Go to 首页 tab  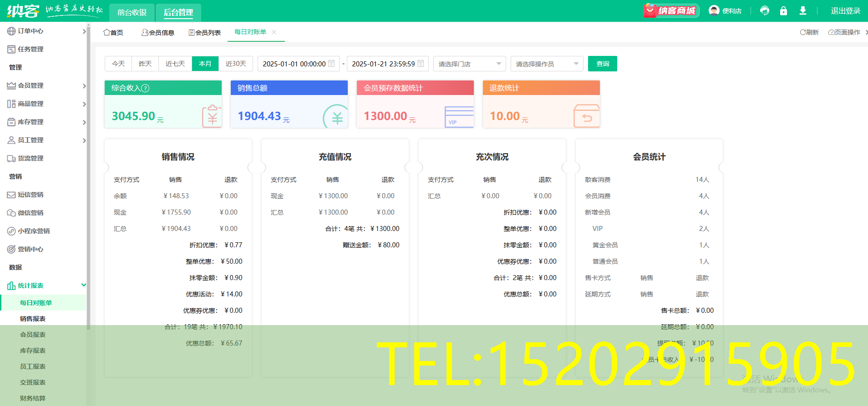pyautogui.click(x=113, y=32)
